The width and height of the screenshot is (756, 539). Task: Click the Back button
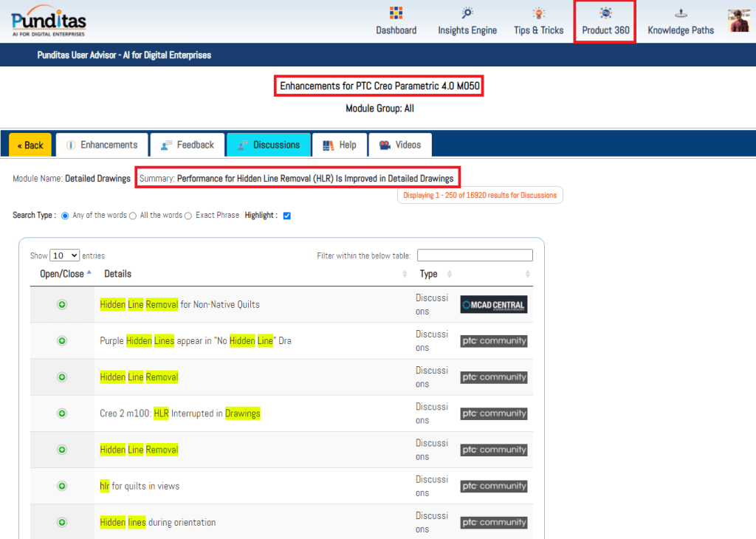pos(30,145)
